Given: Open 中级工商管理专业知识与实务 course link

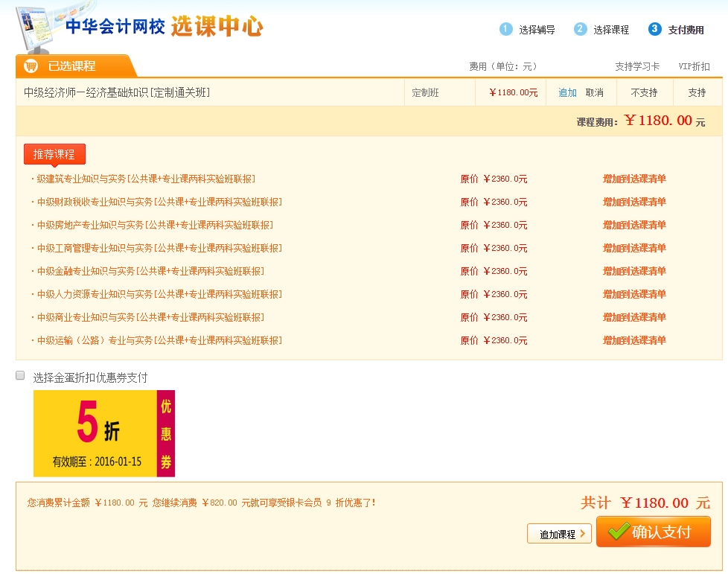Looking at the screenshot, I should point(159,248).
